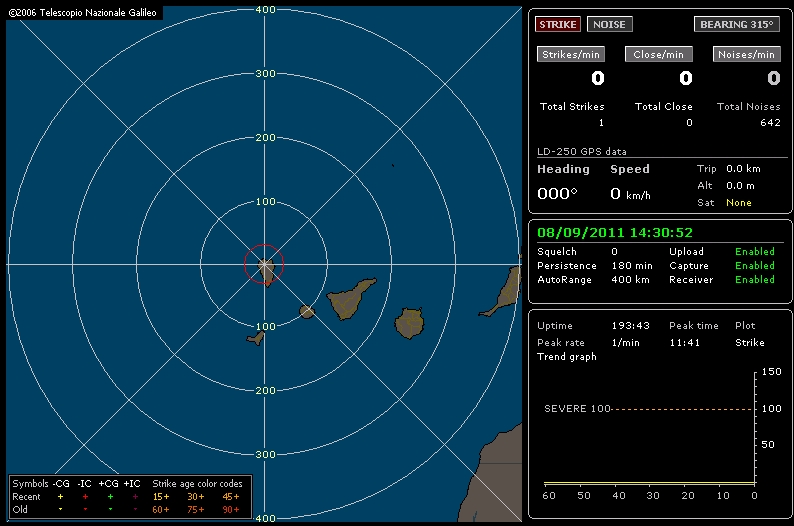Screen dimensions: 794x526
Task: Click the green Recent +CG symbol in legend
Action: (110, 496)
